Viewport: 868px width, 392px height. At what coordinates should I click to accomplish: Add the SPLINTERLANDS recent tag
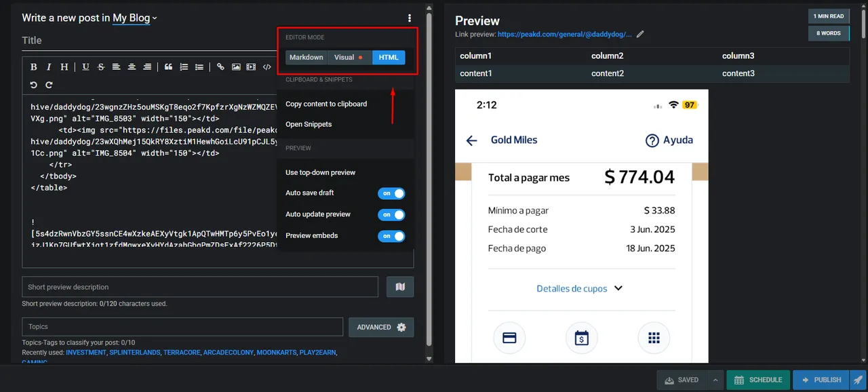pyautogui.click(x=135, y=353)
